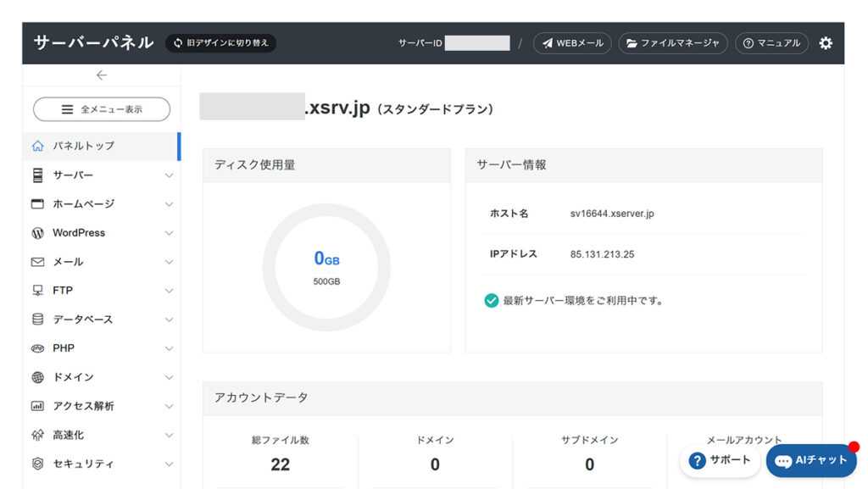Open the WEBメール button

[x=572, y=43]
